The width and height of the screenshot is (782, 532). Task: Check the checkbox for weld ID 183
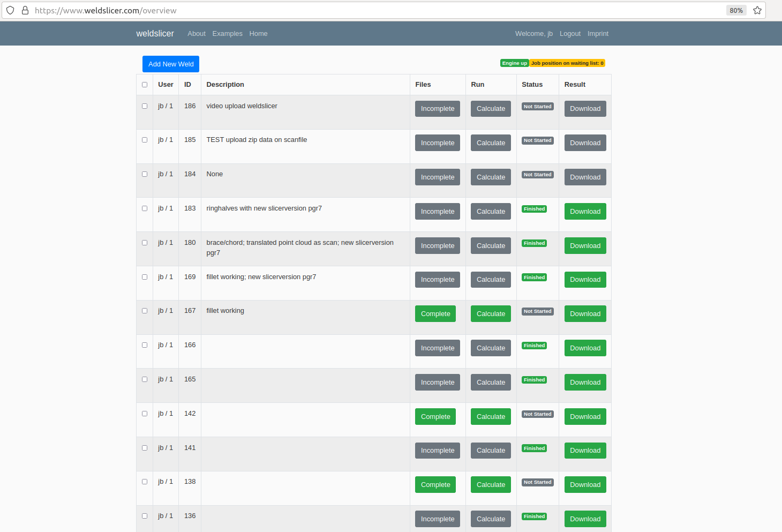[x=145, y=208]
